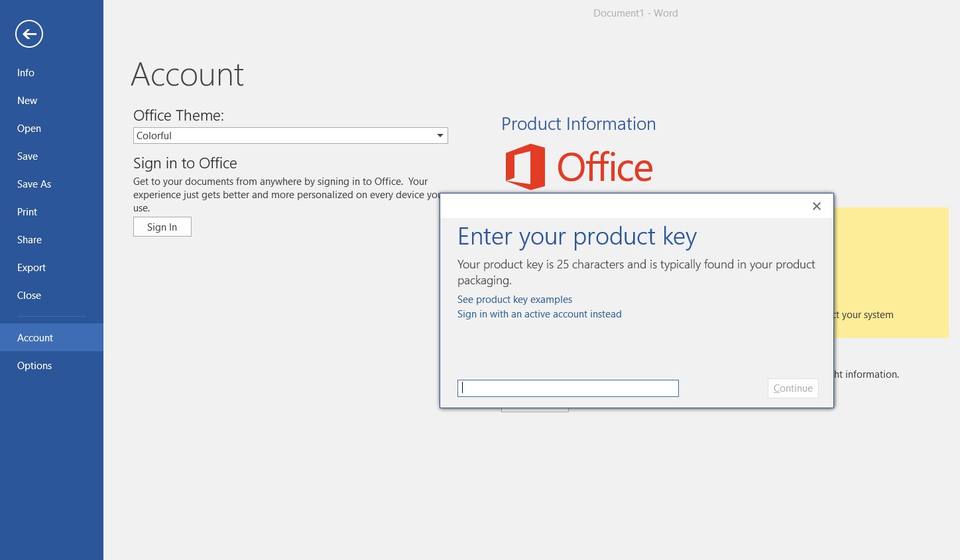Viewport: 960px width, 560px height.
Task: Click inside the product key input field
Action: click(568, 388)
